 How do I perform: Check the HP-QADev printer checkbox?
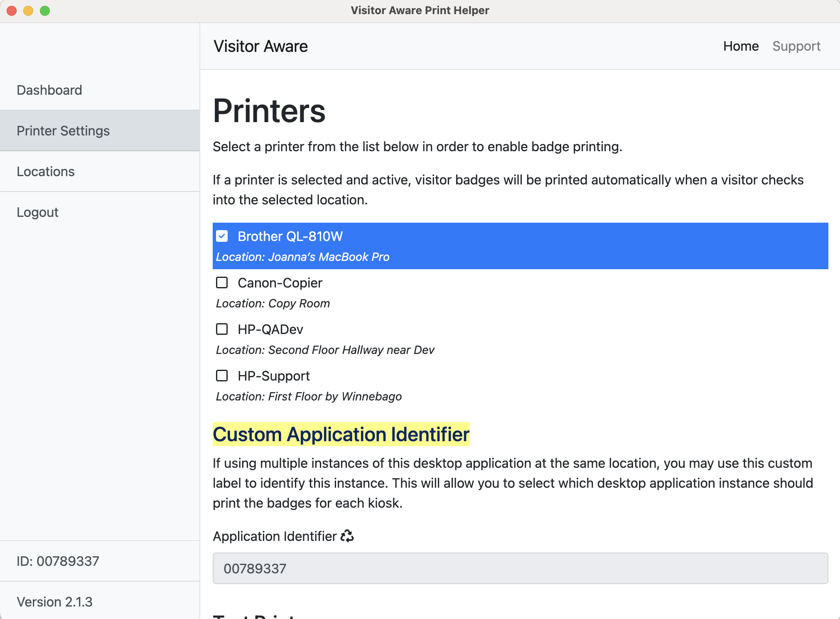click(222, 329)
